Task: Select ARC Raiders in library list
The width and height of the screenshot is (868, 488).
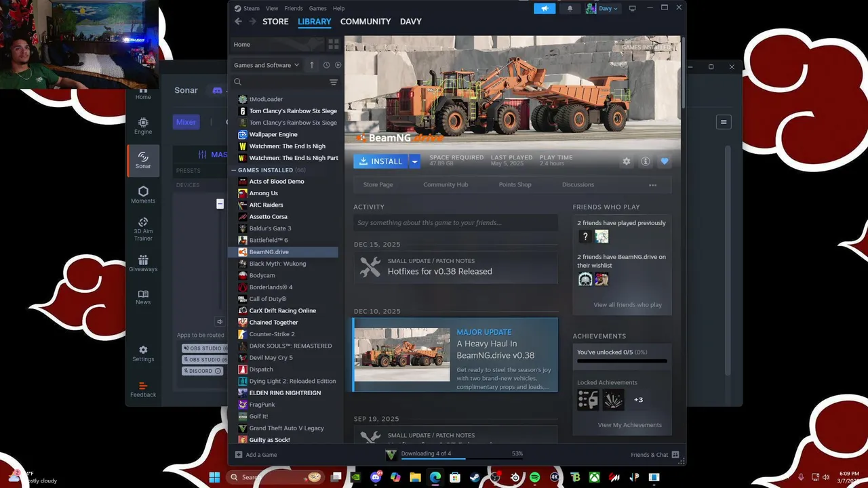Action: [266, 205]
